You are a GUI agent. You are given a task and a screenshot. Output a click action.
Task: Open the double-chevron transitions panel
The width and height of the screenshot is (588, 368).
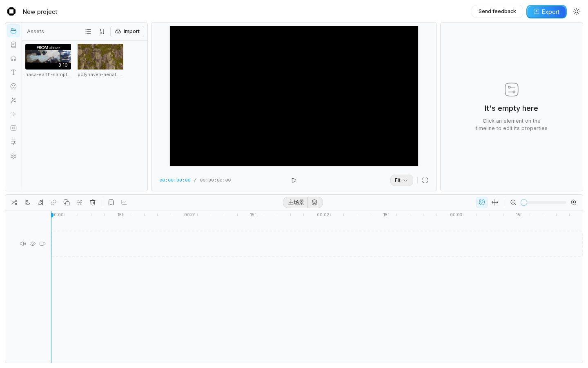(13, 114)
